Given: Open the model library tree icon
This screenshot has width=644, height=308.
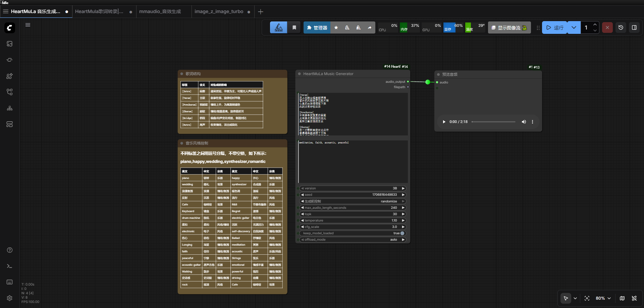Looking at the screenshot, I should (9, 108).
